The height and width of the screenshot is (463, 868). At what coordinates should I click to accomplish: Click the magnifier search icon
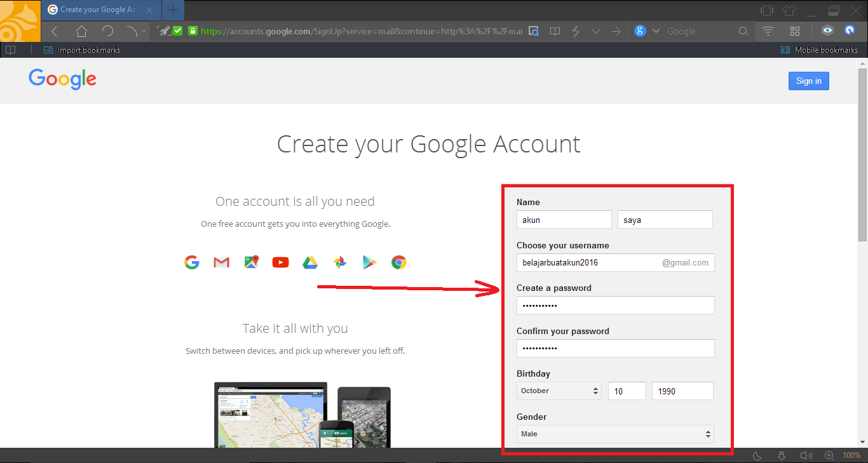(x=743, y=31)
